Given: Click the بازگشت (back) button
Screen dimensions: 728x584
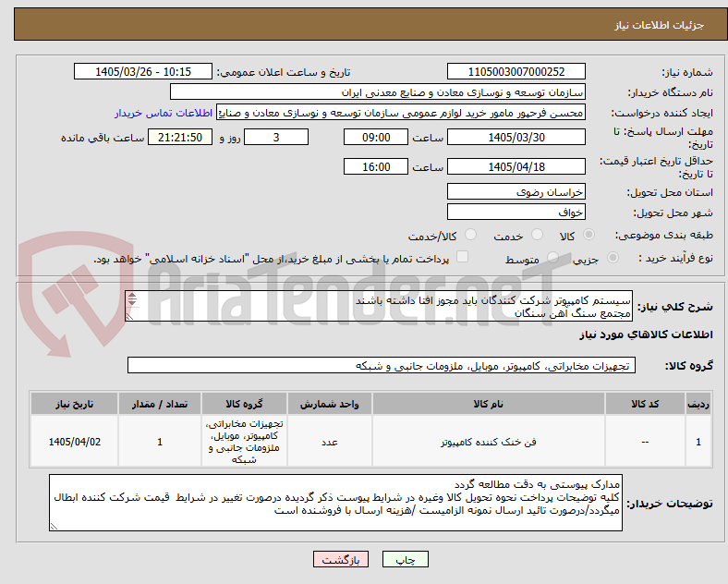Looking at the screenshot, I should tap(341, 559).
